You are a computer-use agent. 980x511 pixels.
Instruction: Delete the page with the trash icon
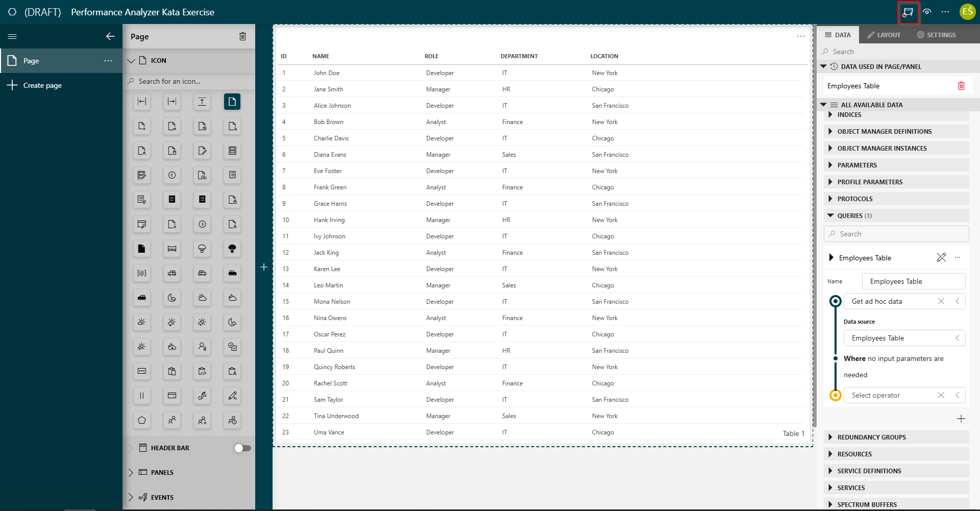[242, 36]
